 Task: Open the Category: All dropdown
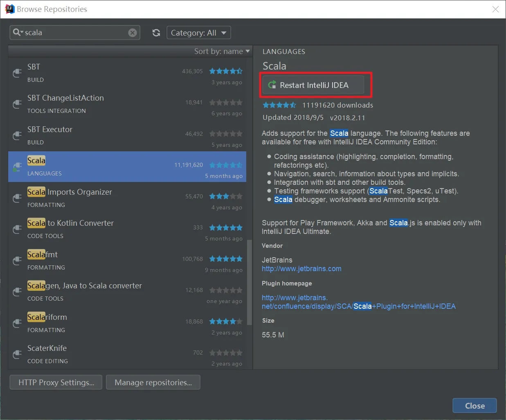[x=199, y=33]
